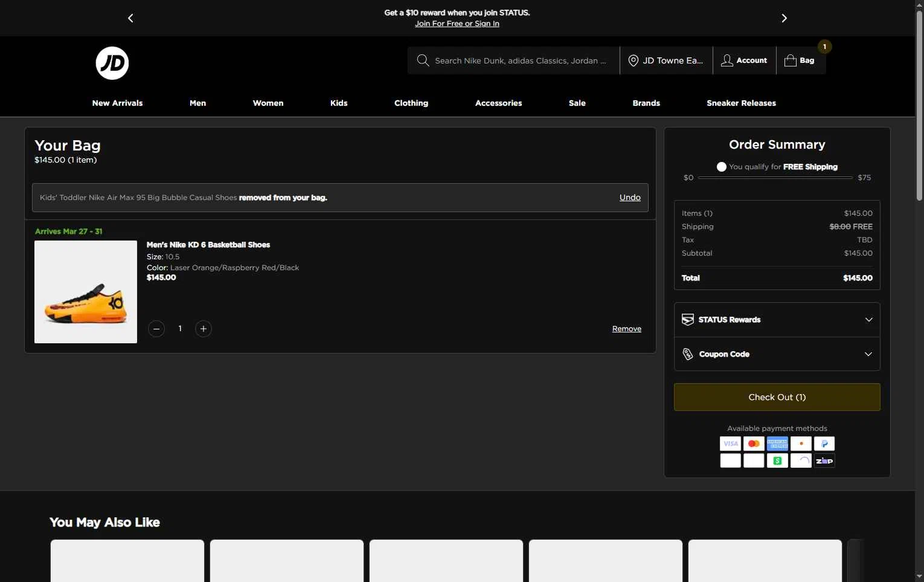The image size is (924, 582).
Task: Click the Zip payment icon
Action: [824, 461]
